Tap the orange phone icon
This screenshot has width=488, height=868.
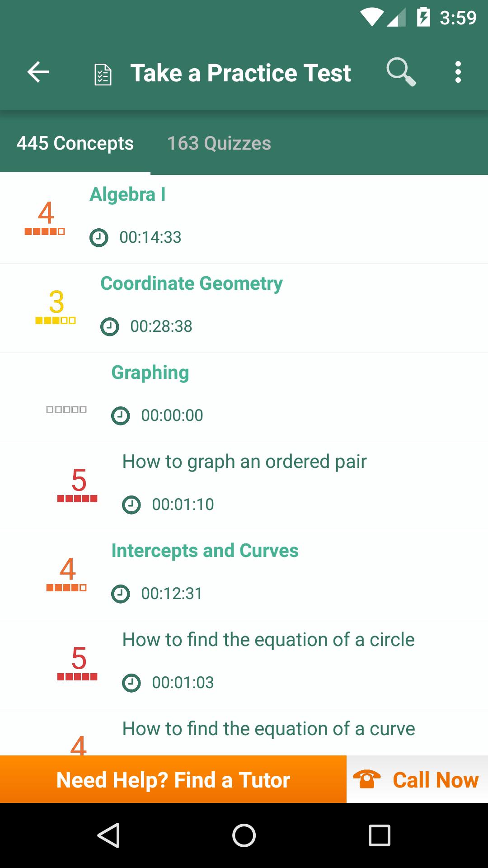click(x=367, y=779)
